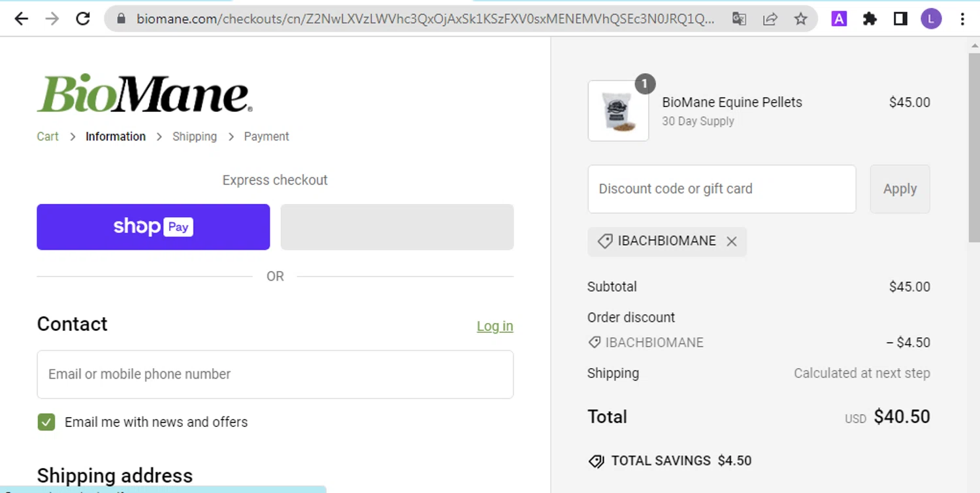The width and height of the screenshot is (980, 493).
Task: Click the $45.00 price beside BioMane Equine Pellets
Action: (x=909, y=103)
